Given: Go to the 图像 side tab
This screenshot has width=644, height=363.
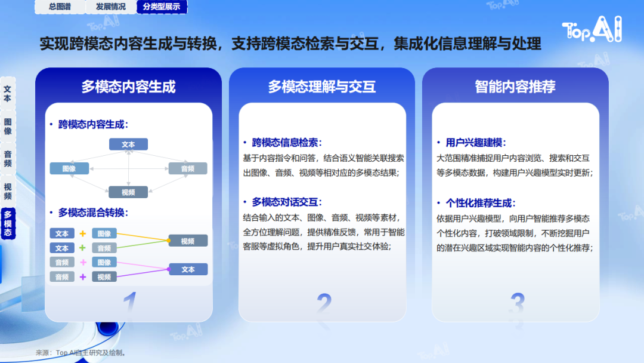Looking at the screenshot, I should (8, 126).
